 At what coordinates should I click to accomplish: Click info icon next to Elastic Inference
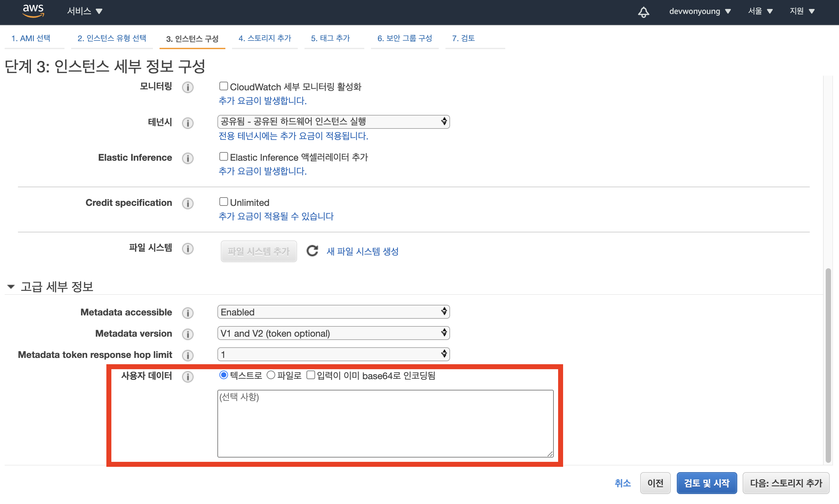188,158
